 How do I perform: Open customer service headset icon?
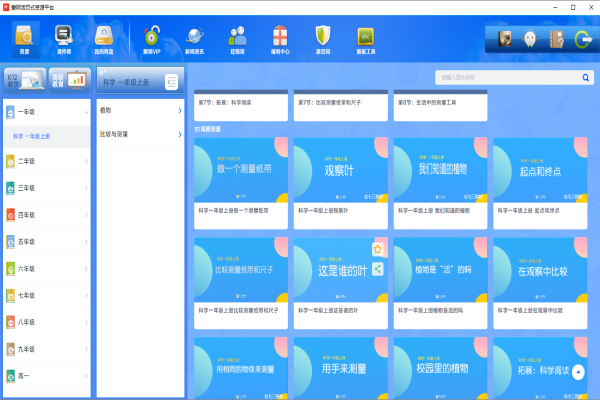pyautogui.click(x=530, y=39)
